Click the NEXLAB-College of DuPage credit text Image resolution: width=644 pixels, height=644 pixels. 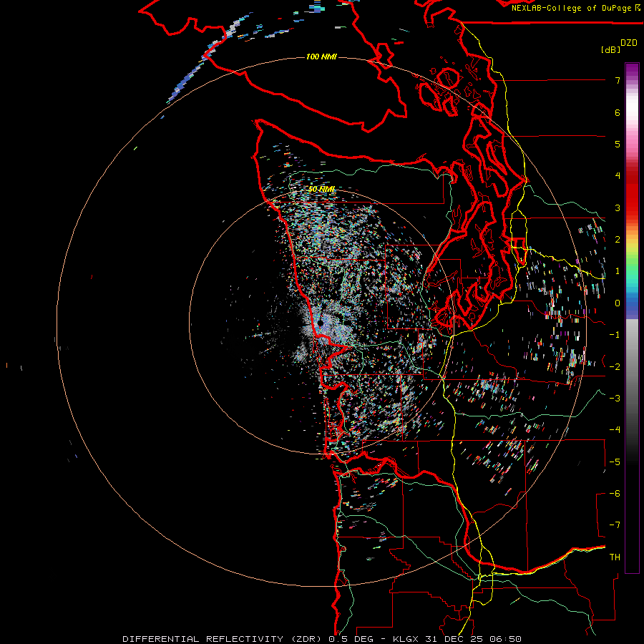pyautogui.click(x=571, y=8)
